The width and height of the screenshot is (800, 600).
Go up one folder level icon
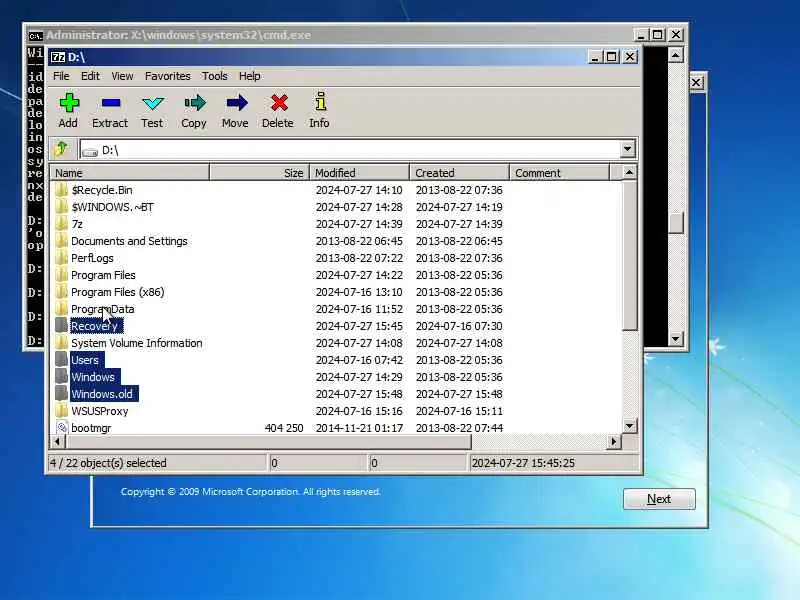(62, 149)
